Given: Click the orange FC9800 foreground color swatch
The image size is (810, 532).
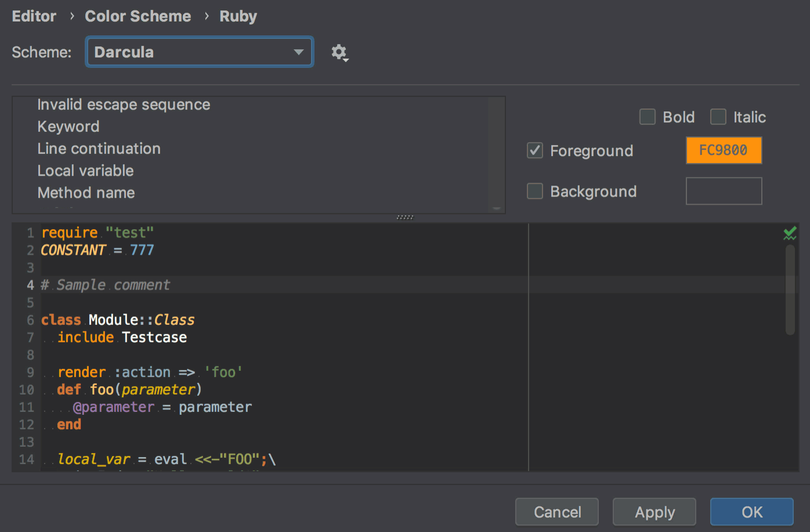Looking at the screenshot, I should [x=724, y=150].
